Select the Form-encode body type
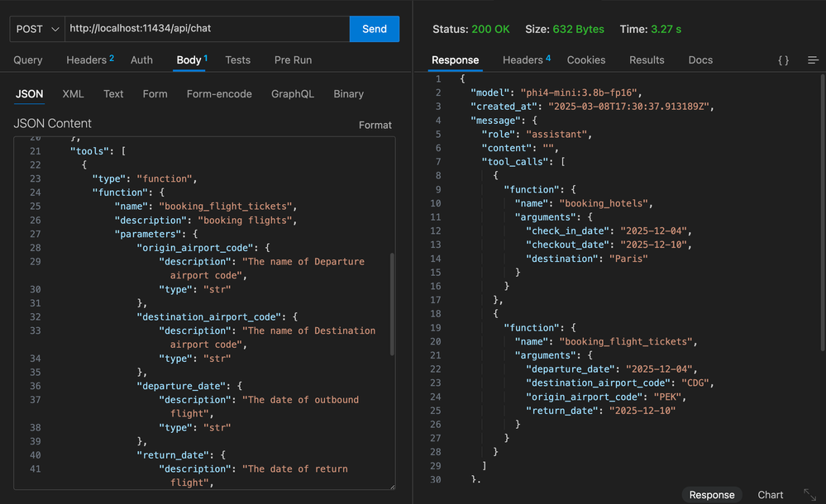Image resolution: width=826 pixels, height=504 pixels. click(x=219, y=94)
